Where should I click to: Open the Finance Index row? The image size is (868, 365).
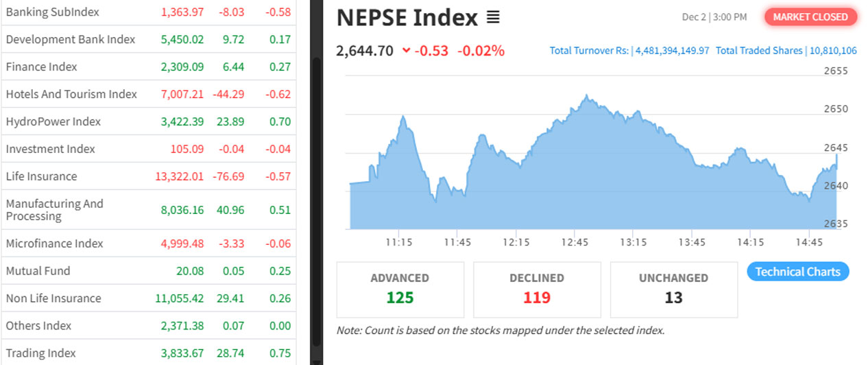[41, 67]
